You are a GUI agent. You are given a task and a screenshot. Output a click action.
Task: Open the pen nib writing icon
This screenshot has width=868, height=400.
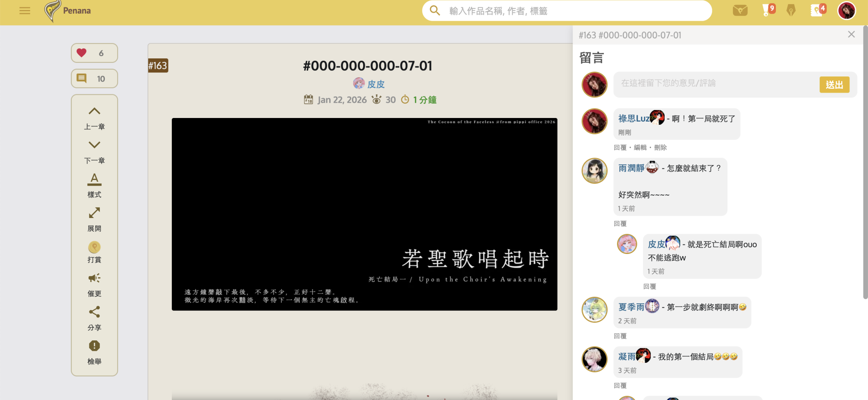[791, 10]
